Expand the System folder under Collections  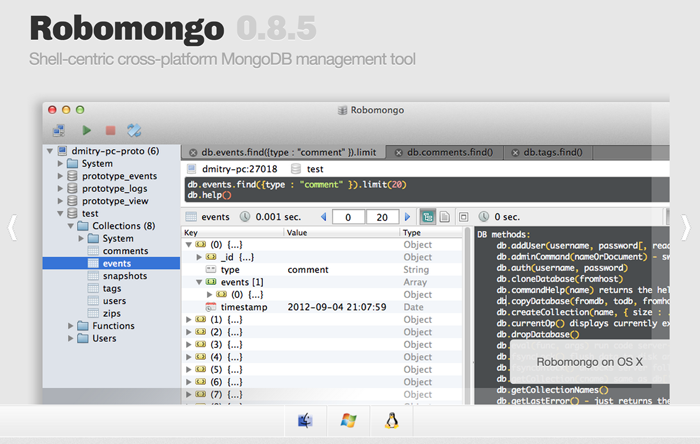(81, 238)
